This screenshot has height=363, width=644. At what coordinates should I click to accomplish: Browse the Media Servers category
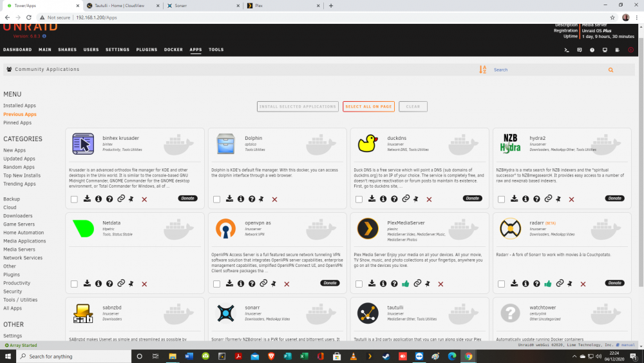pos(19,250)
